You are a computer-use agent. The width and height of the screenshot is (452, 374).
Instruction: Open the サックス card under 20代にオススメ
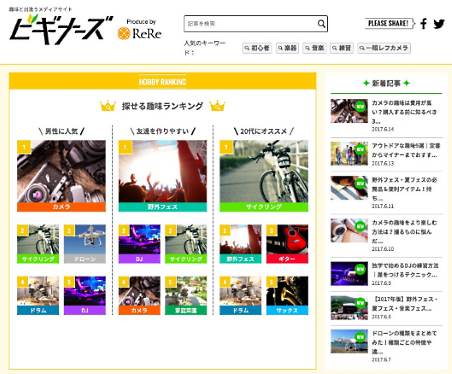287,295
